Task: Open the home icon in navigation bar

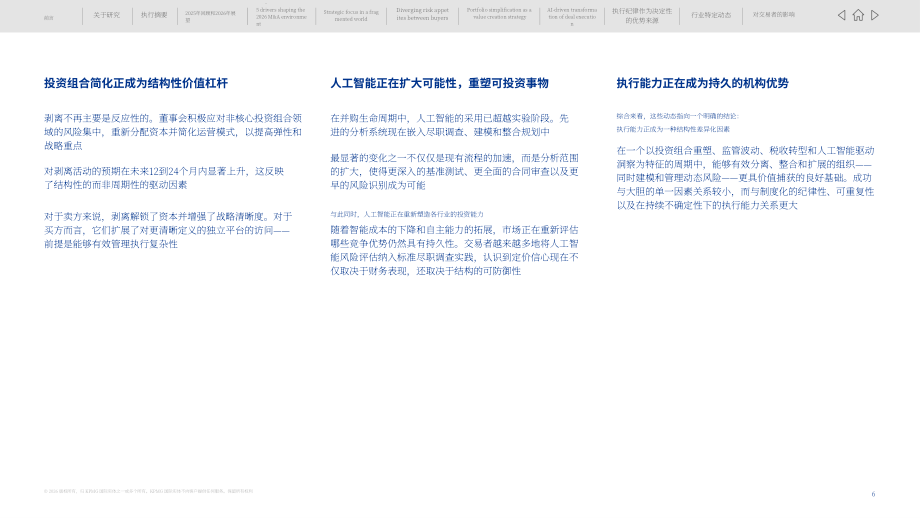Action: [858, 15]
